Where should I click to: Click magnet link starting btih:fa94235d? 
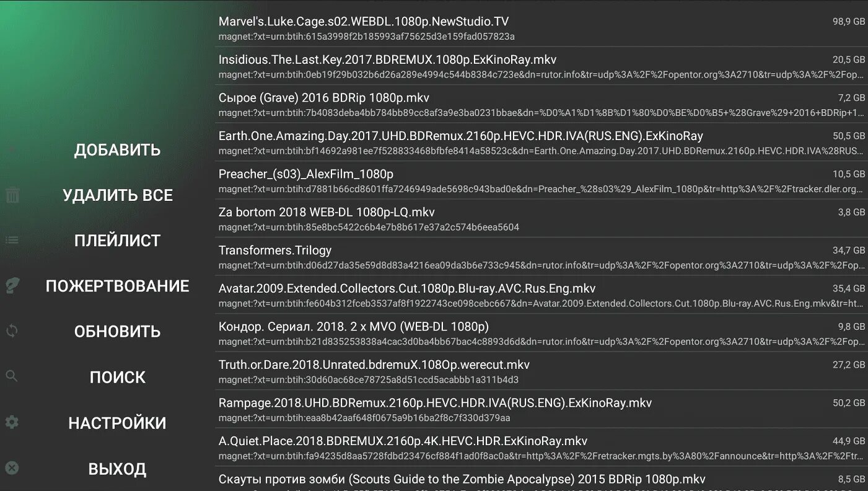(541, 456)
